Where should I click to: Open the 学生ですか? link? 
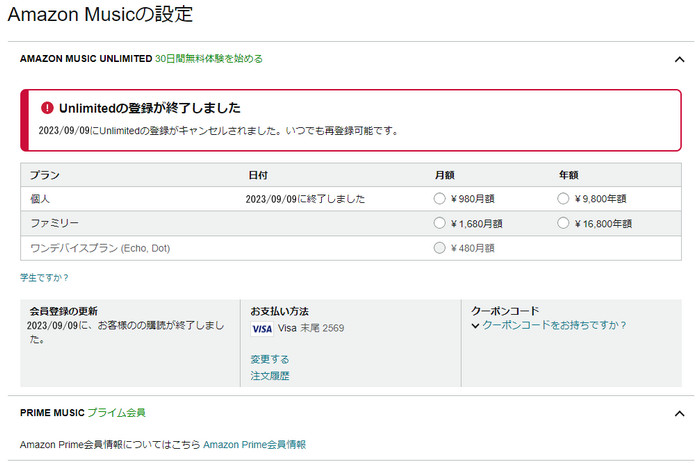[44, 278]
